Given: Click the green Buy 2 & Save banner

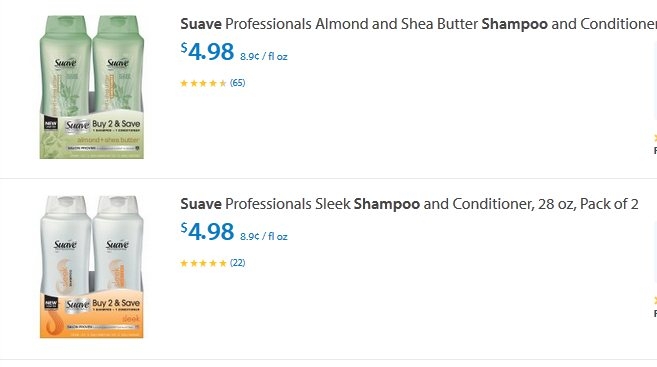Looking at the screenshot, I should point(92,135).
